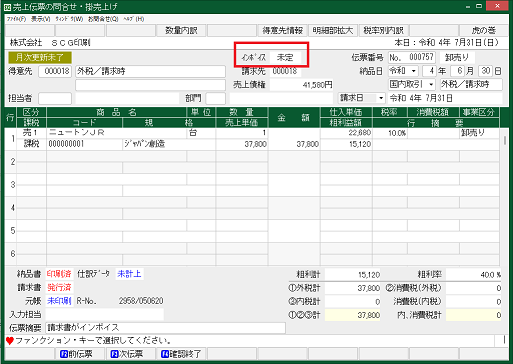Click the ①②③計 total 37,800
The width and height of the screenshot is (513, 364).
tap(352, 315)
